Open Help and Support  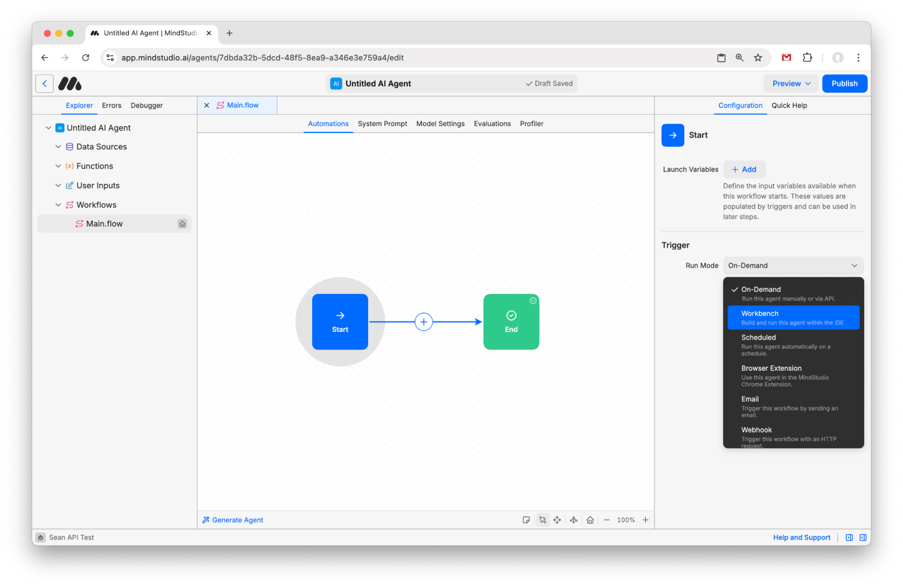(x=801, y=537)
